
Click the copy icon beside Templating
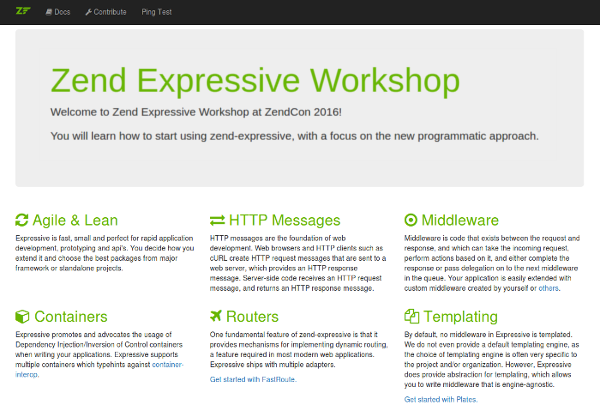pyautogui.click(x=412, y=316)
